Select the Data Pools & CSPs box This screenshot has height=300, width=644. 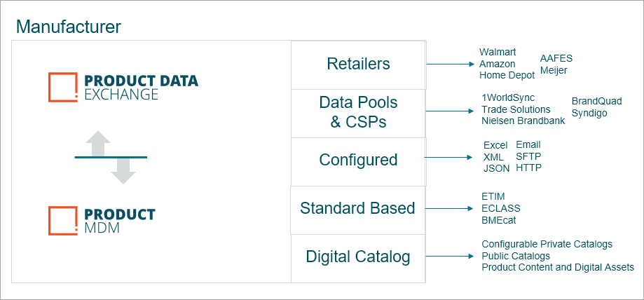[358, 112]
